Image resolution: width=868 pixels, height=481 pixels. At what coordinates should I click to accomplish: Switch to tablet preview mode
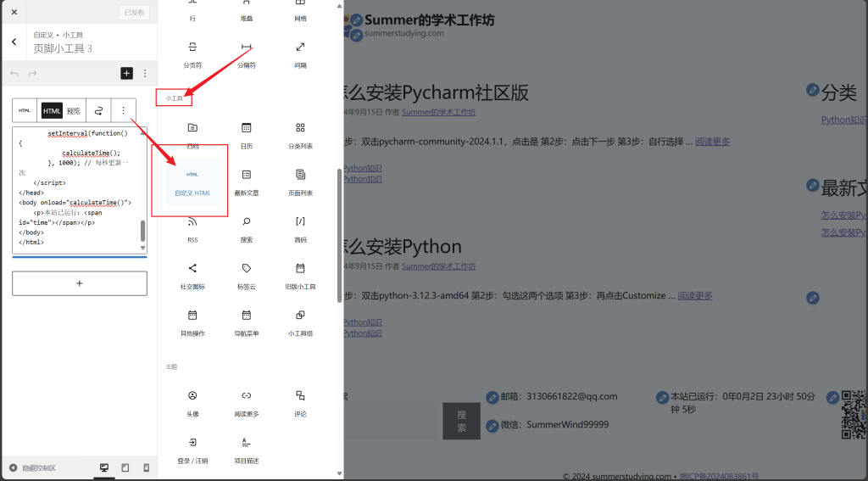tap(125, 467)
